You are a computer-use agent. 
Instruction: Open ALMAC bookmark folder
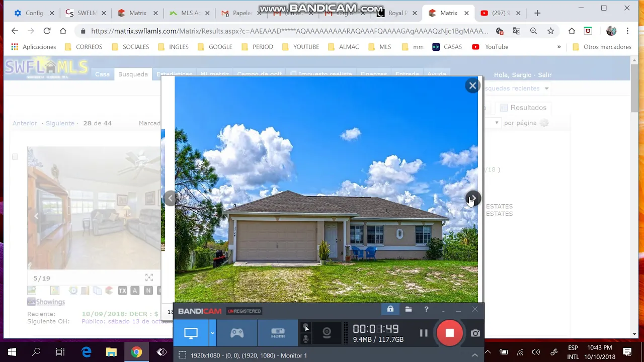point(343,47)
